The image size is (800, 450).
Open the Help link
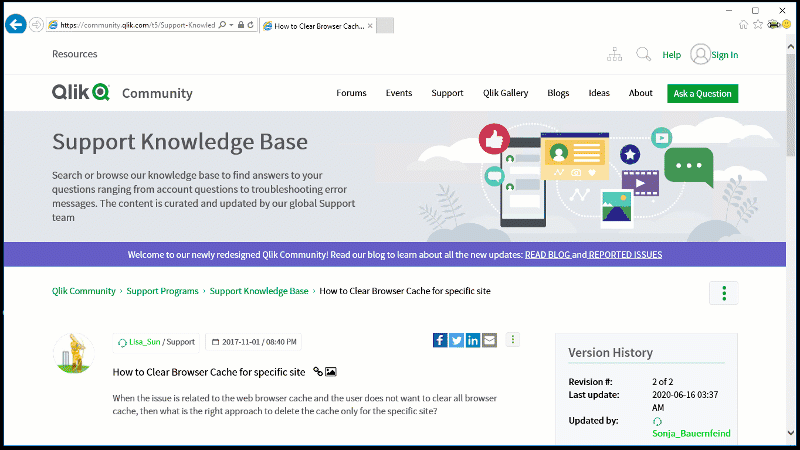[x=671, y=55]
